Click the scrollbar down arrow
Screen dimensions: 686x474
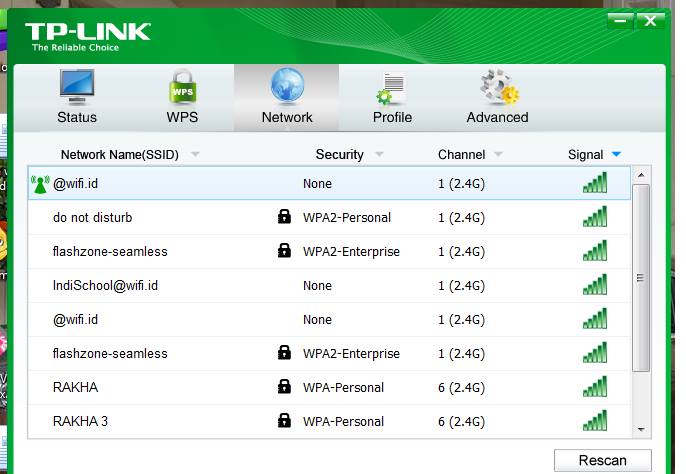642,428
